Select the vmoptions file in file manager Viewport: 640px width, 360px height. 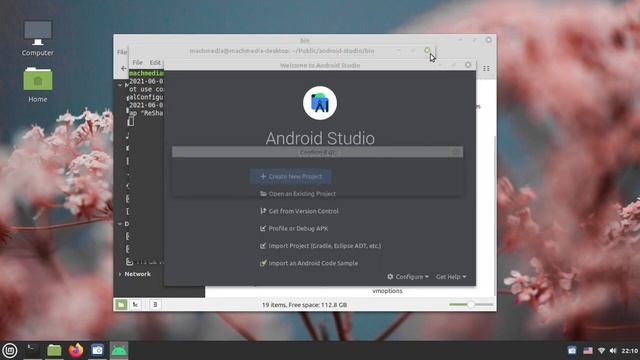387,291
